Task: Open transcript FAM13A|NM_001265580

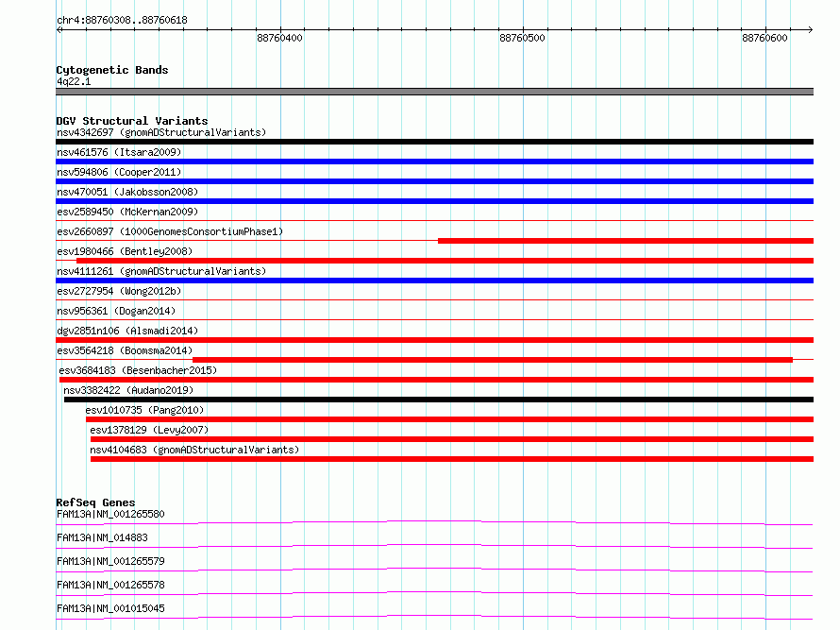Action: 110,514
